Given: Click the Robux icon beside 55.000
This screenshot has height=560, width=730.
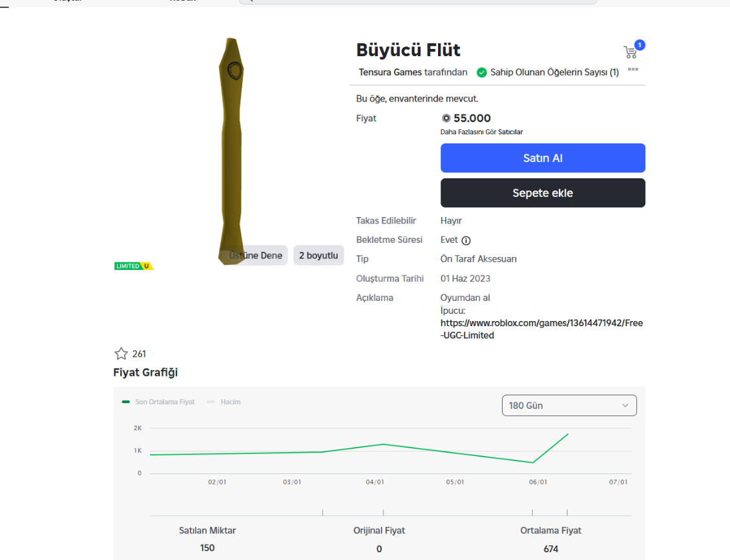Looking at the screenshot, I should (x=446, y=118).
